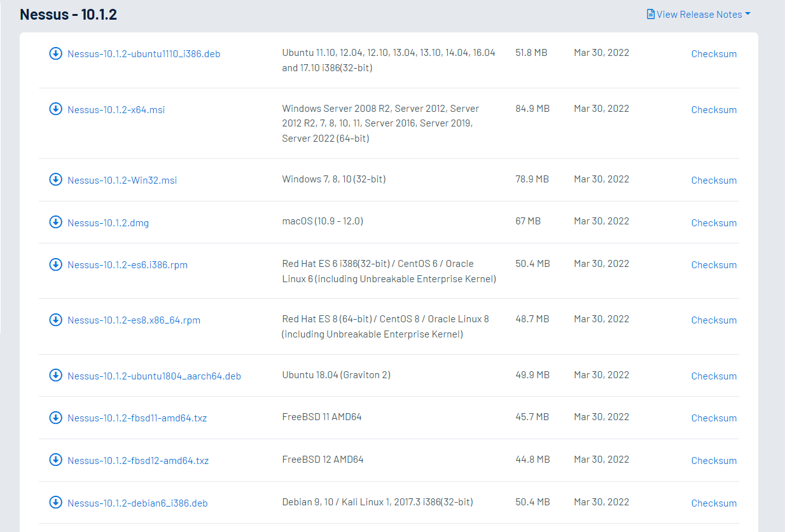
Task: Download the Nessus-10.1.2-fbsd11-amd64.txz link
Action: click(x=137, y=418)
